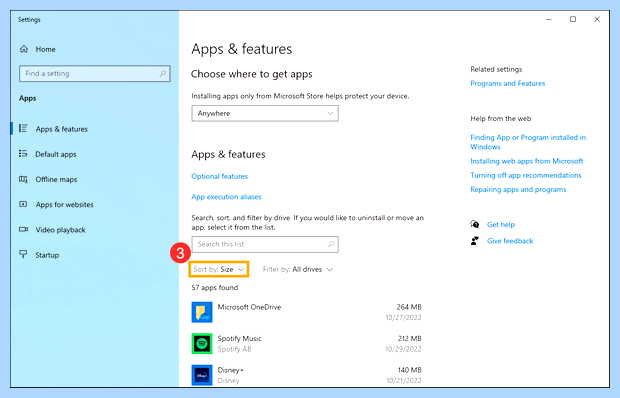Viewport: 620px width, 398px height.
Task: Click the Spotify AB publisher text
Action: pyautogui.click(x=234, y=349)
